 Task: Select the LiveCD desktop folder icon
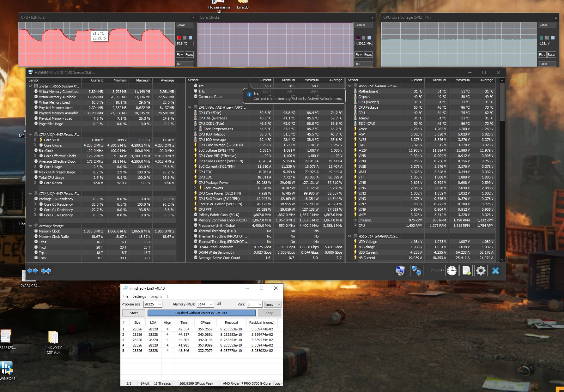[243, 5]
